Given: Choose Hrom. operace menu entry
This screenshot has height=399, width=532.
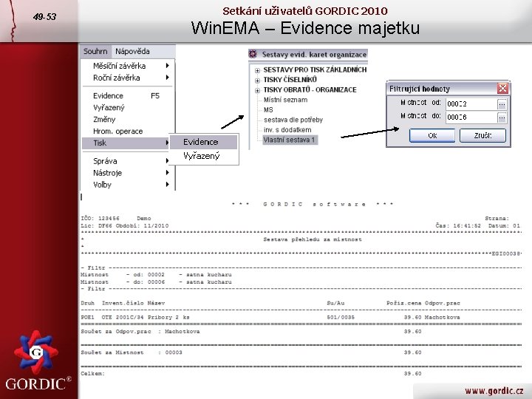Looking at the screenshot, I should tap(129, 132).
